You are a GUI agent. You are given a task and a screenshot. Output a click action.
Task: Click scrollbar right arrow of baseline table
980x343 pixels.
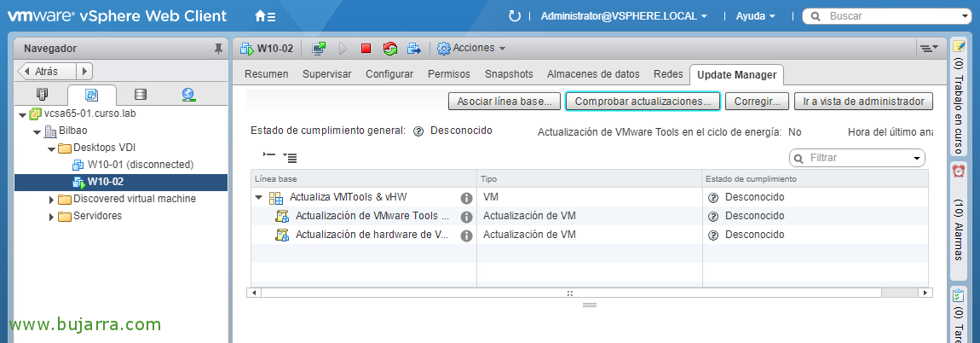(925, 293)
